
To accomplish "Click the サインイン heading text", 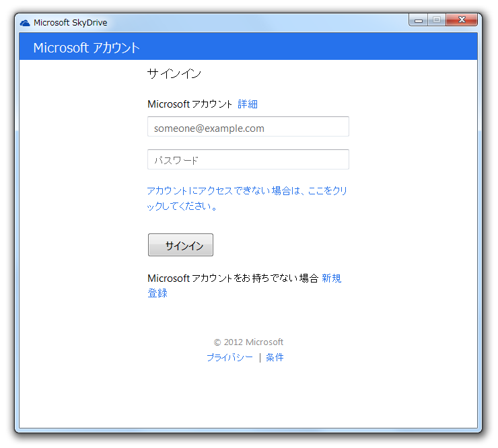I will click(x=174, y=74).
